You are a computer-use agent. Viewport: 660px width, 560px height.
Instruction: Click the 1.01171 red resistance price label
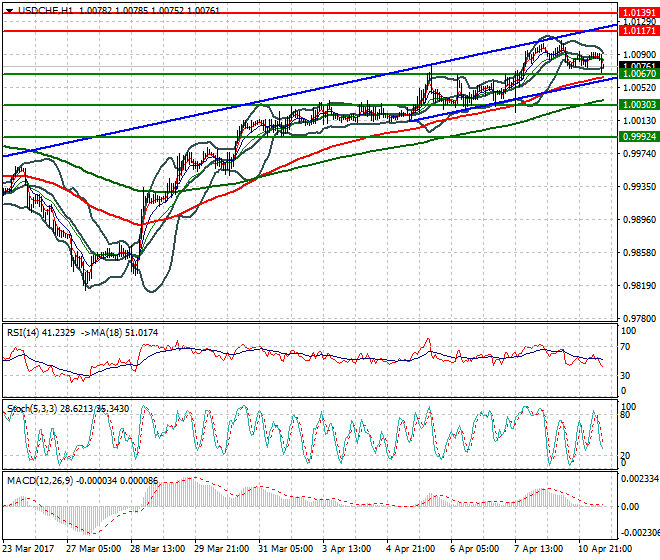pyautogui.click(x=639, y=31)
